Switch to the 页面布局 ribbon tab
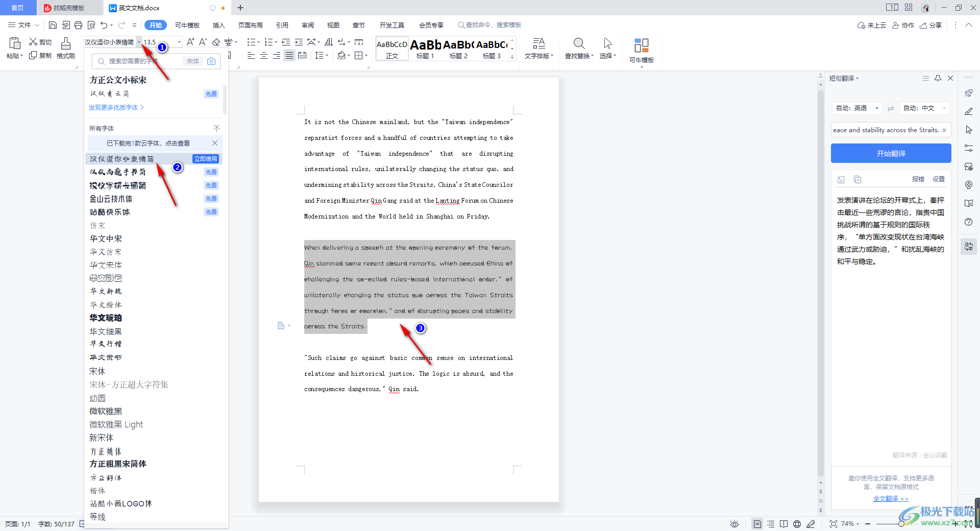 tap(250, 25)
